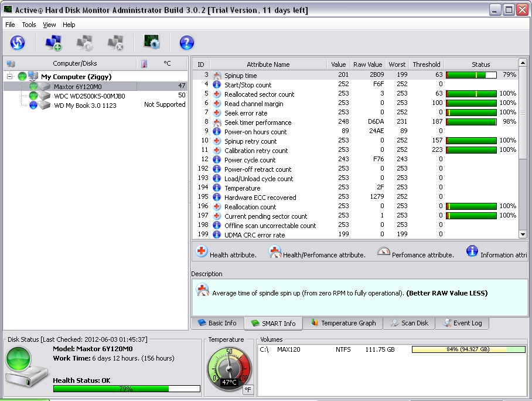Select My Computer (Ziggy) in tree

coord(76,77)
